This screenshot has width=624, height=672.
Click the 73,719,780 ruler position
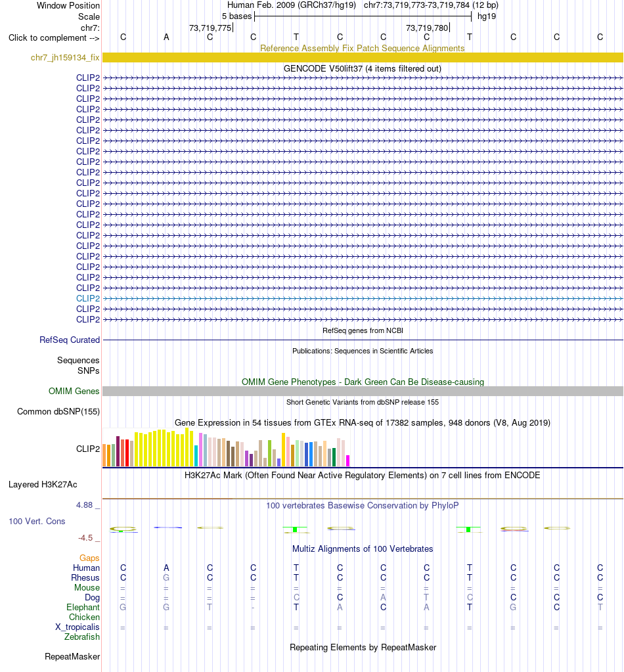427,28
